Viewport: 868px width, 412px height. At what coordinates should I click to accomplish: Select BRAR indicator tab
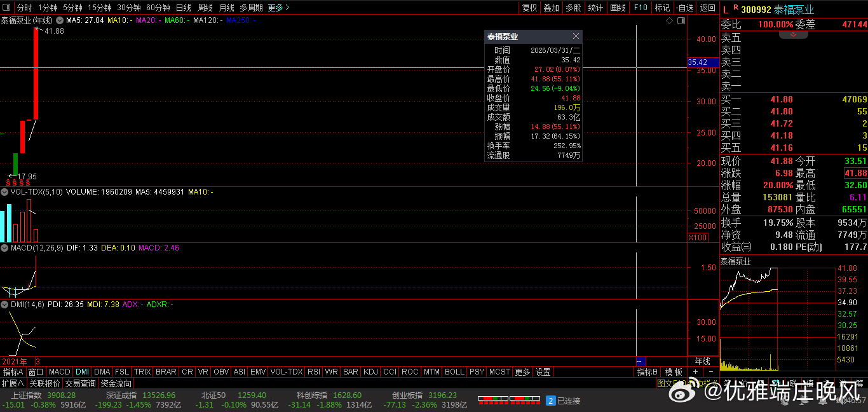[x=166, y=372]
